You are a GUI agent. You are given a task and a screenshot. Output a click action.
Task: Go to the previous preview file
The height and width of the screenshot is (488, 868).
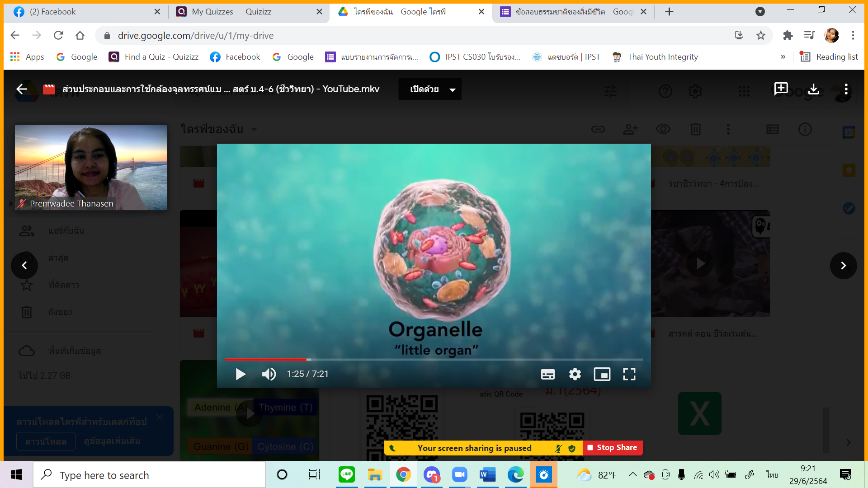tap(24, 266)
